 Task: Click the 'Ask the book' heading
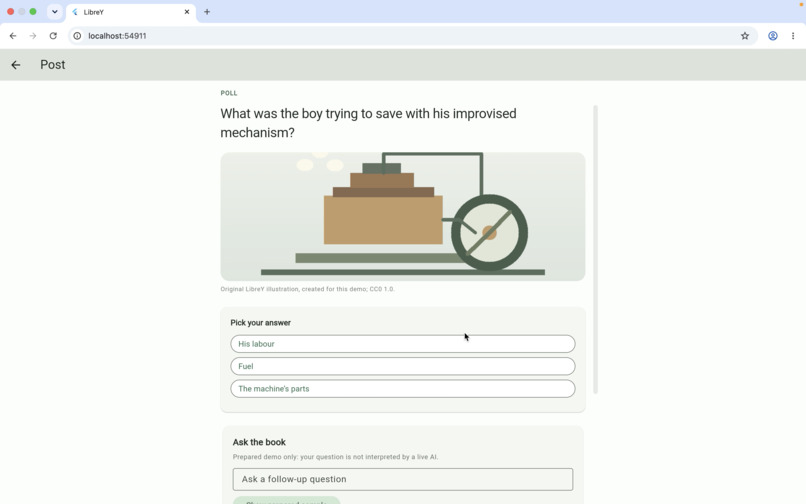pyautogui.click(x=259, y=442)
